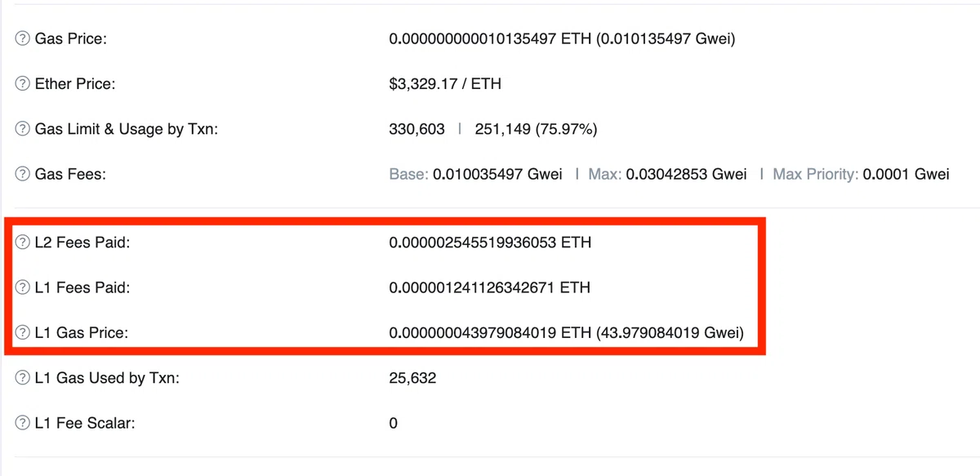Click the 251,149 (75.97%) gas usage value
The height and width of the screenshot is (476, 980).
[x=535, y=129]
